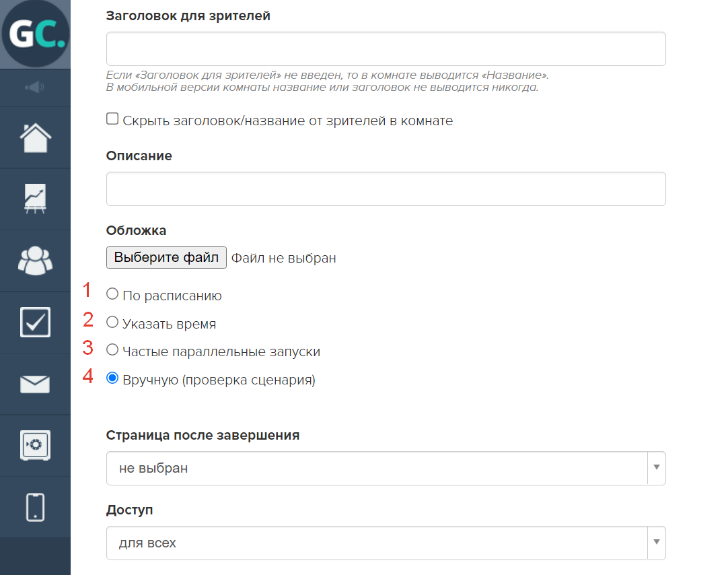Screen dimensions: 728x575
Task: Go to the home house icon
Action: pyautogui.click(x=35, y=138)
